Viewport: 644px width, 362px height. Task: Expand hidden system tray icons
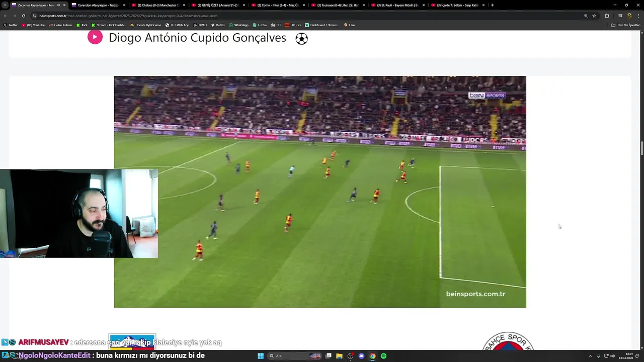(x=590, y=356)
